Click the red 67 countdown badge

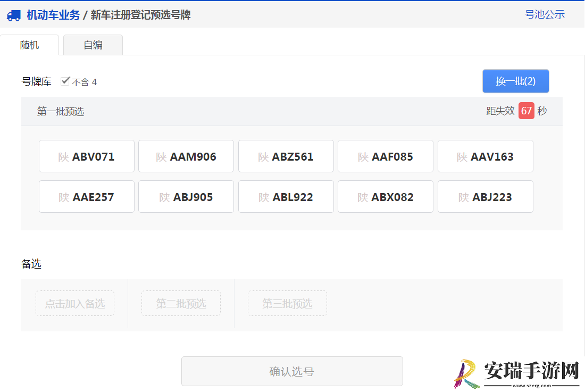pyautogui.click(x=526, y=111)
